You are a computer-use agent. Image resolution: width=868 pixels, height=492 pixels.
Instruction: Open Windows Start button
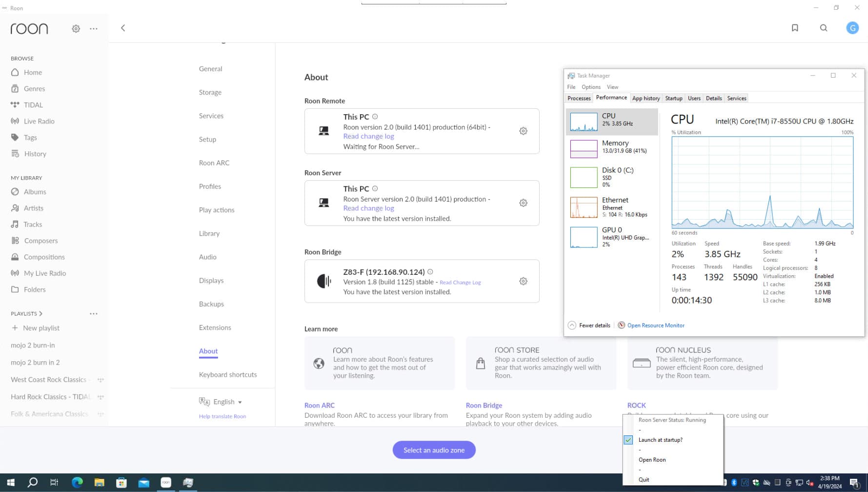[x=11, y=483]
